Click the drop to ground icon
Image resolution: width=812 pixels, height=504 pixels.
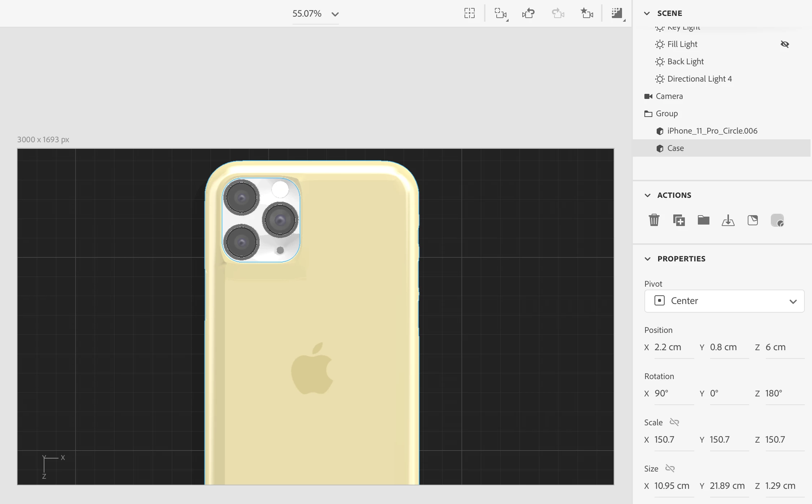(x=728, y=220)
